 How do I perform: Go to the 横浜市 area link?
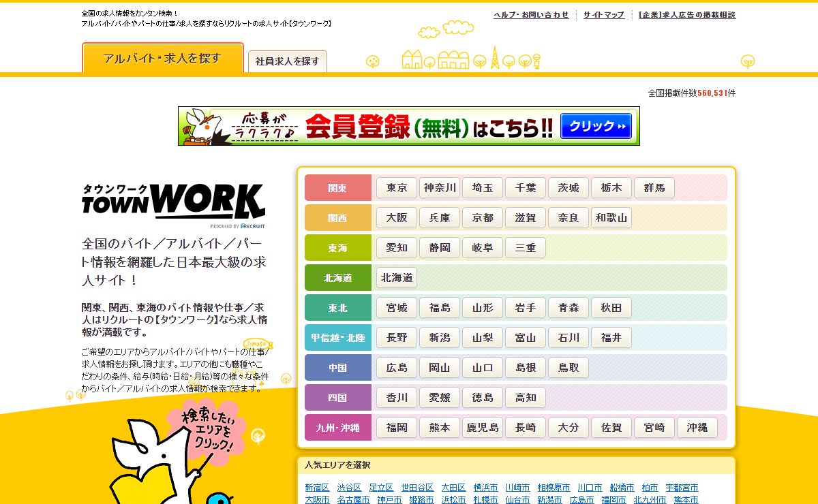(486, 488)
